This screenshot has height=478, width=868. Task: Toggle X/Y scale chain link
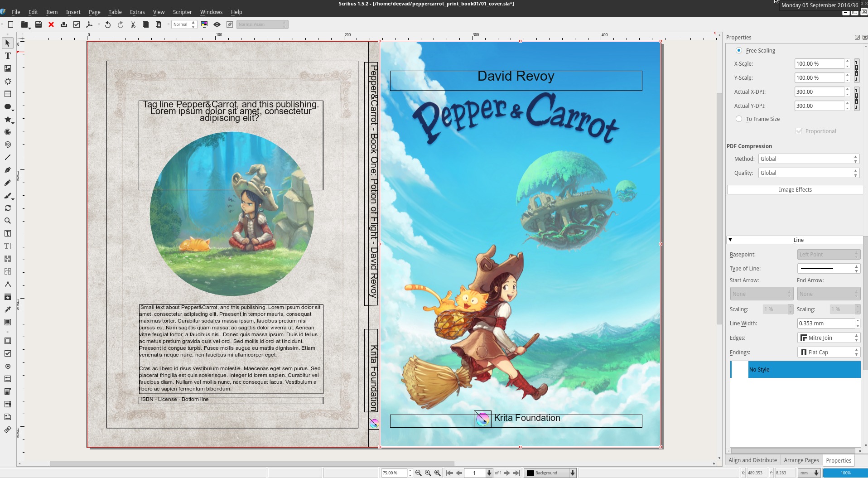tap(856, 71)
